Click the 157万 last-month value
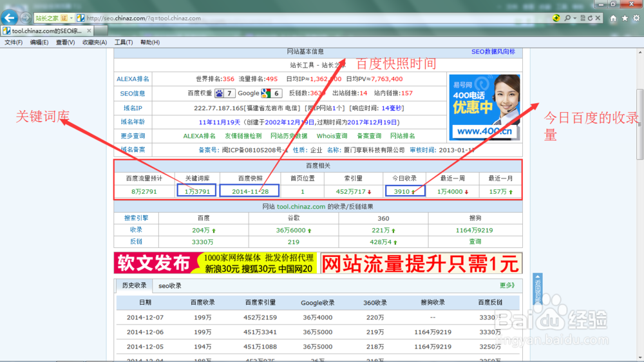644x362 pixels. coord(498,191)
